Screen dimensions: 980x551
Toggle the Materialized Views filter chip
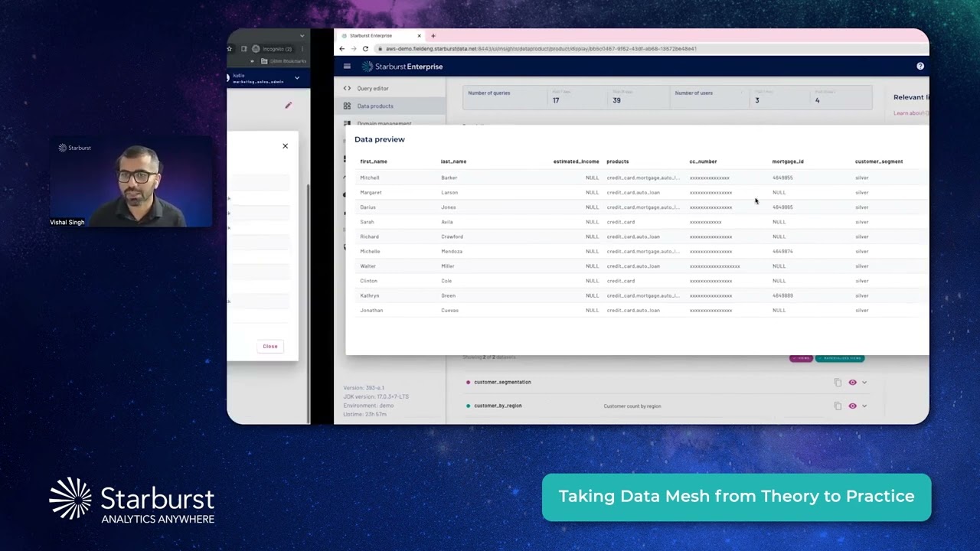tap(840, 358)
